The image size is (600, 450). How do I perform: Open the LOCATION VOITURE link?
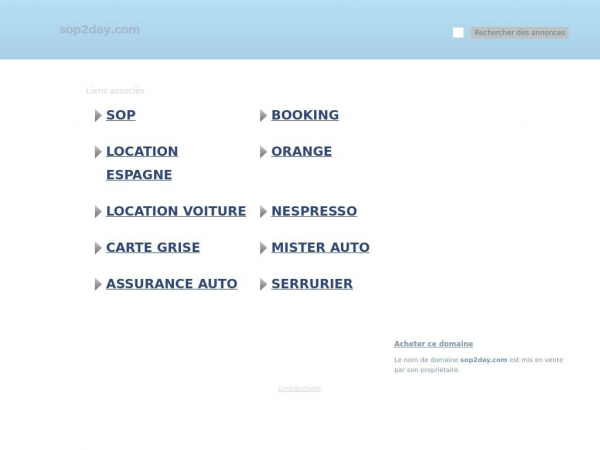pos(176,211)
